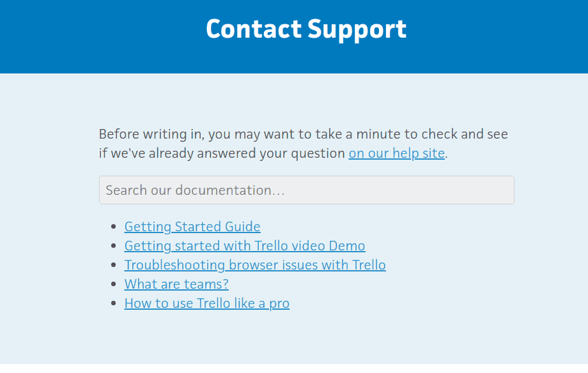The image size is (588, 373).
Task: Click the bullet beside Troubleshooting browser issues
Action: pos(114,264)
